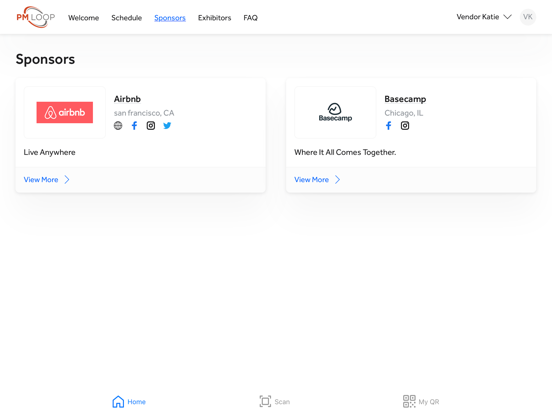This screenshot has width=552, height=414.
Task: Open the My QR code icon
Action: [x=409, y=401]
